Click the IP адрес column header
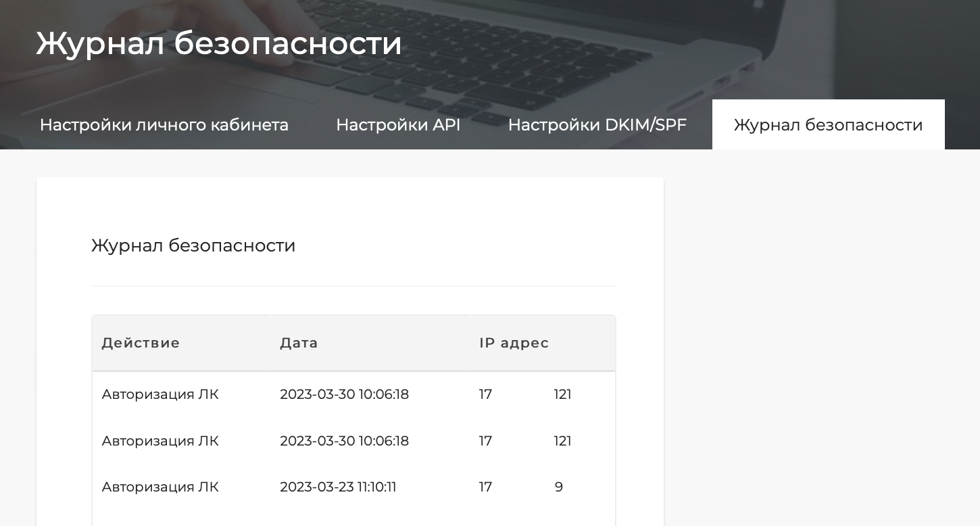This screenshot has height=526, width=980. click(x=514, y=343)
